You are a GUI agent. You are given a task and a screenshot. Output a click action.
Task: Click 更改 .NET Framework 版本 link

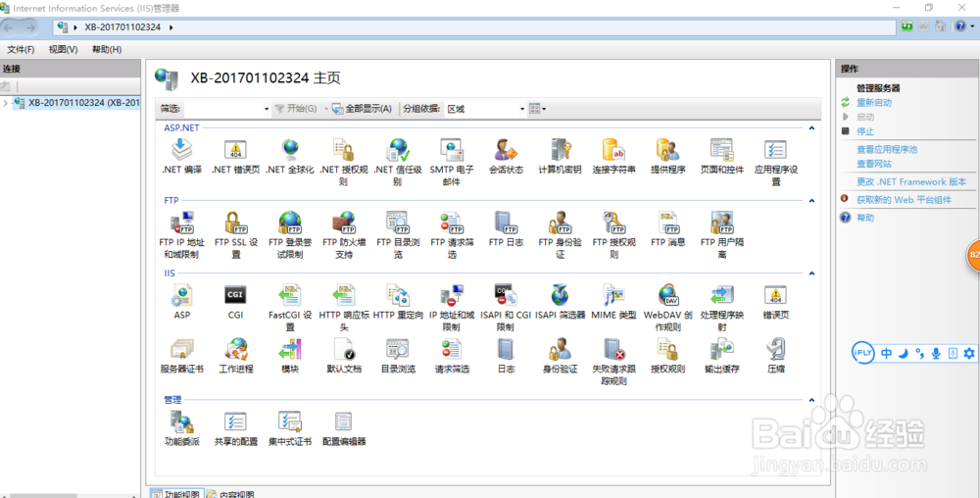(x=911, y=181)
